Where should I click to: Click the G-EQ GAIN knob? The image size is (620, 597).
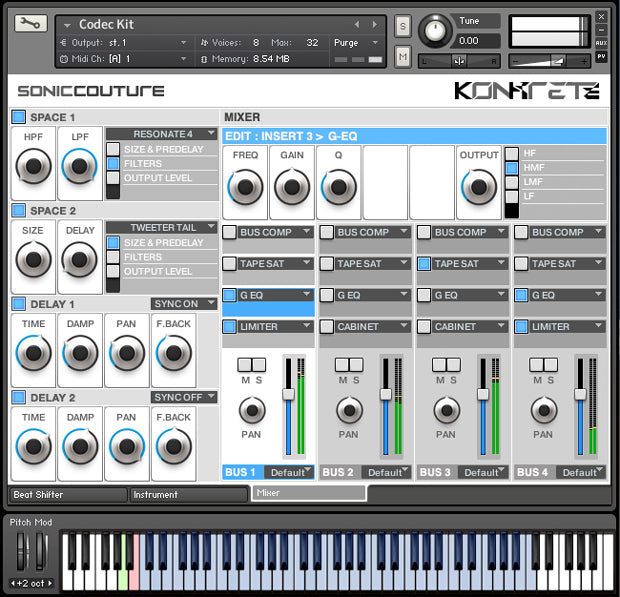292,187
